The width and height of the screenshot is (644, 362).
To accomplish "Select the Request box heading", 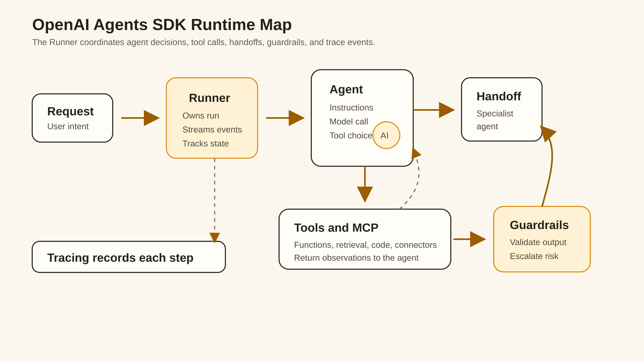I will (70, 111).
